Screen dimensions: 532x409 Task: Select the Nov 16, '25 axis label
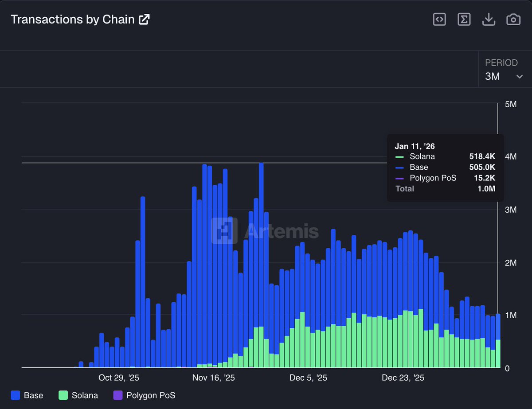214,378
